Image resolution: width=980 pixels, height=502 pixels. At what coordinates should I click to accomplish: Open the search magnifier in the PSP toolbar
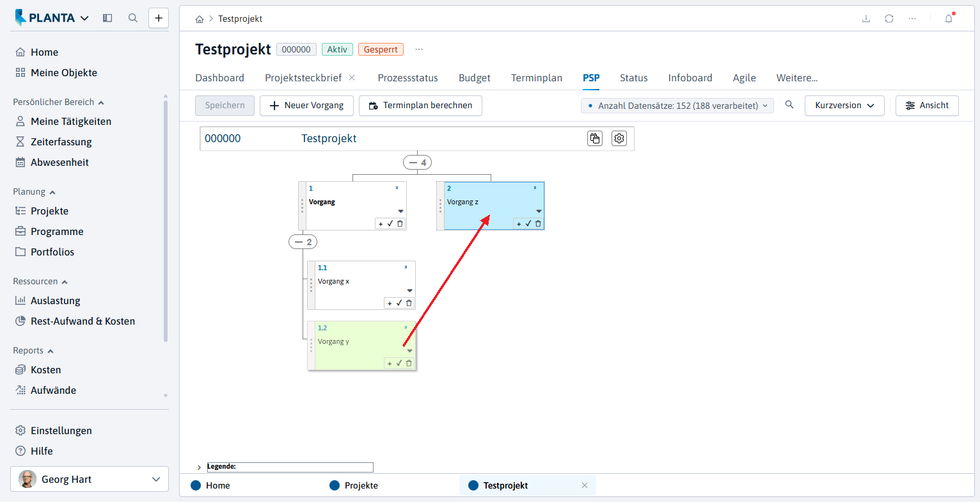point(789,105)
